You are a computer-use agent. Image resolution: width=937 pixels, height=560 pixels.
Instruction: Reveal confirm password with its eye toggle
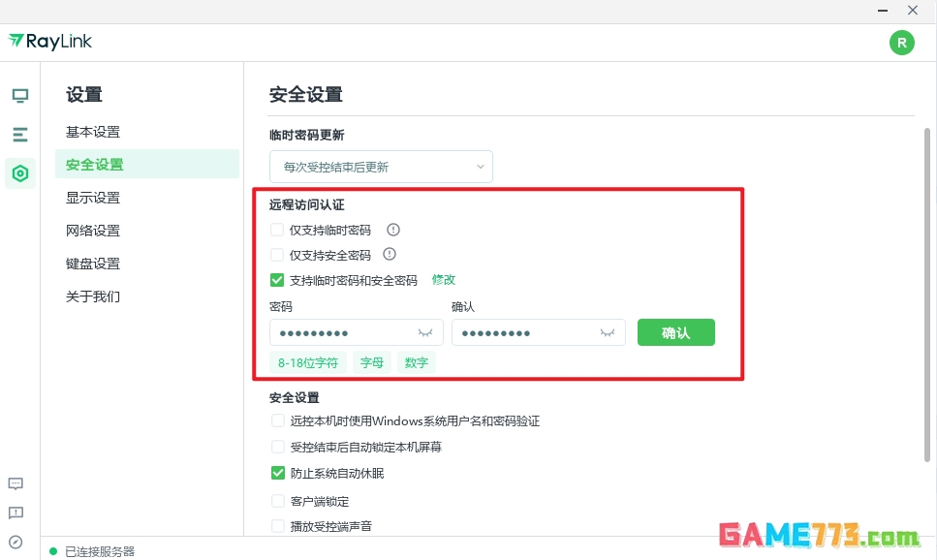pyautogui.click(x=607, y=332)
